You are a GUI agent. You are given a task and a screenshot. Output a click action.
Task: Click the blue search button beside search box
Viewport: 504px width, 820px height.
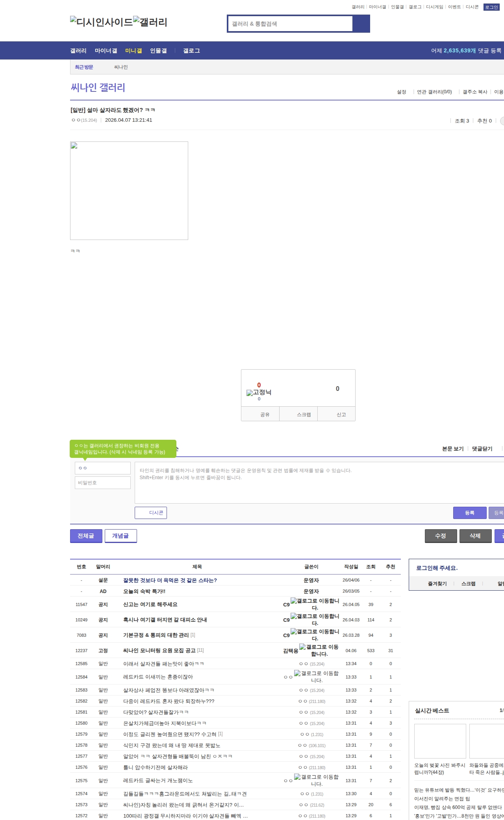coord(361,24)
